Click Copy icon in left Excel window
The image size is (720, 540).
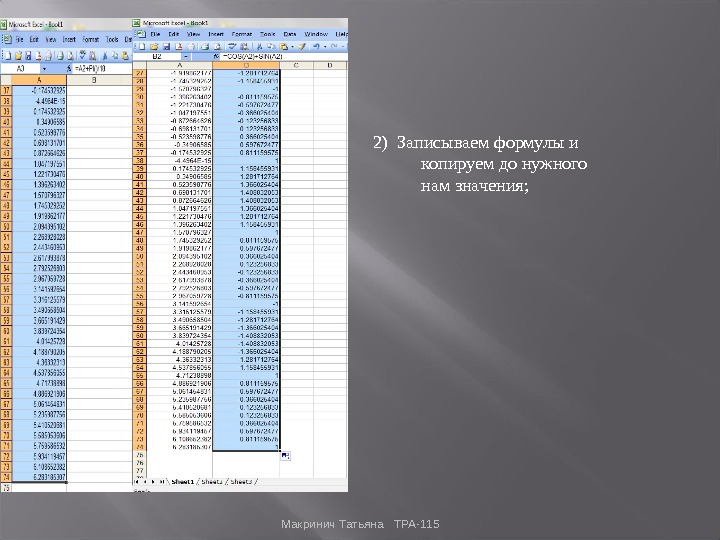115,56
